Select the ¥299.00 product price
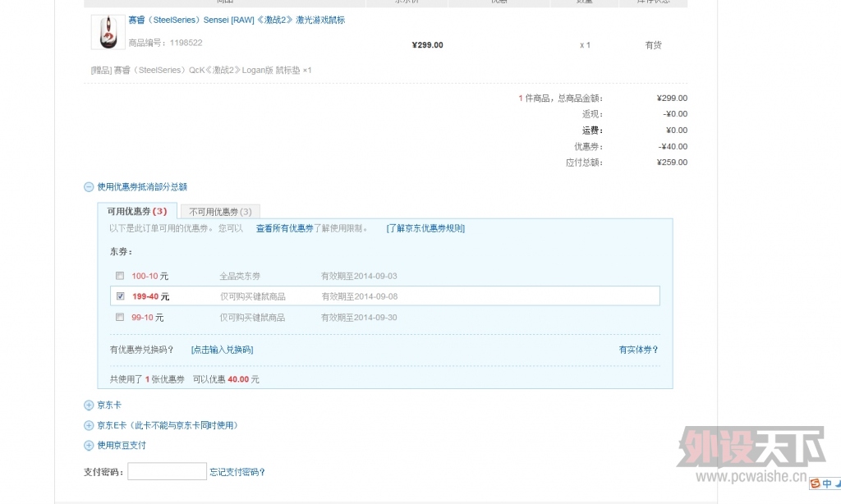 (427, 45)
